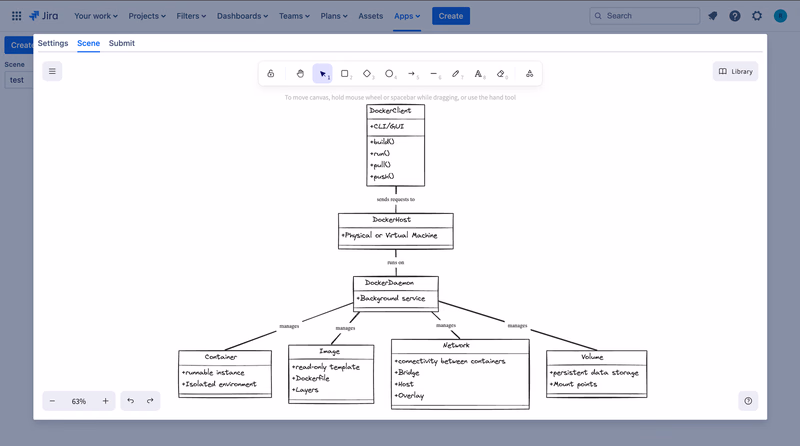
Task: Redo the last canvas action
Action: tap(150, 401)
